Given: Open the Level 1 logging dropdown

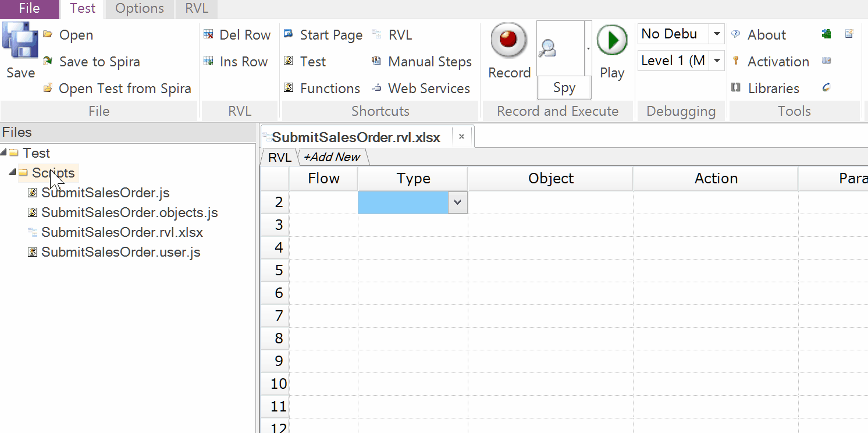Looking at the screenshot, I should [717, 61].
